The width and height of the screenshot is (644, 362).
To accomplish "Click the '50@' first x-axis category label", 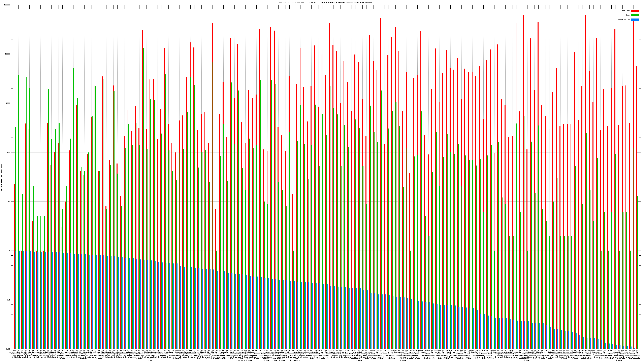I will (15, 351).
